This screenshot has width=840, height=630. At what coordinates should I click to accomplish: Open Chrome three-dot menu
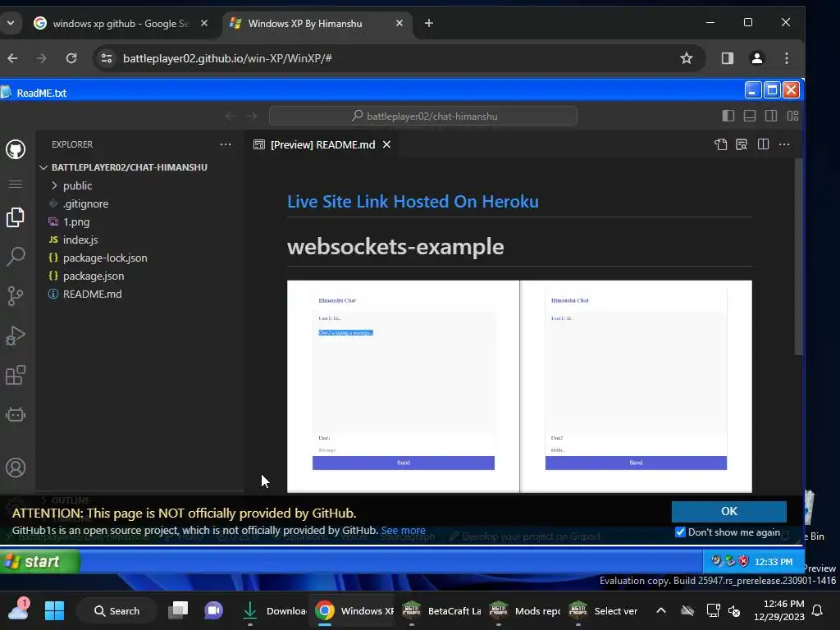[787, 58]
